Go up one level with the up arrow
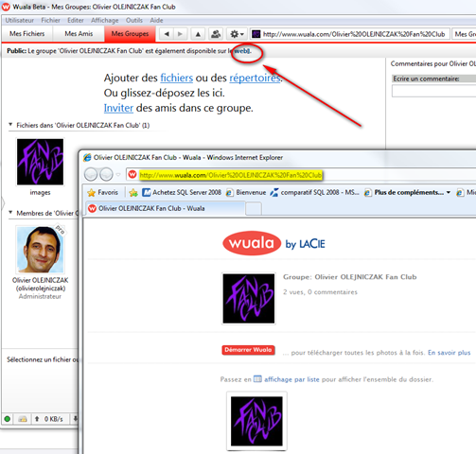Viewport: 476px width, 454px height. click(x=198, y=34)
